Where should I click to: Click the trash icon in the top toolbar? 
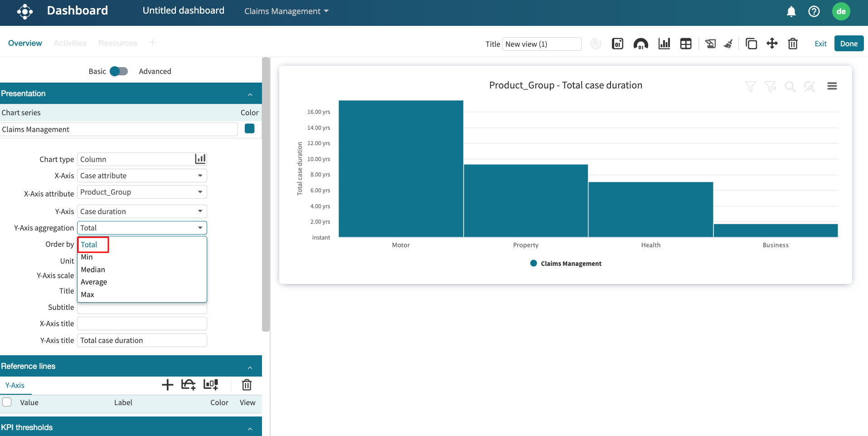click(x=793, y=44)
